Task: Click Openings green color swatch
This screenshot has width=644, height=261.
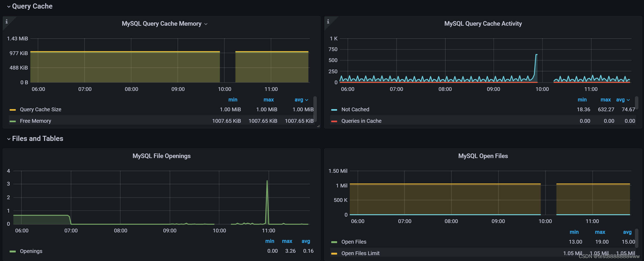Action: 13,252
